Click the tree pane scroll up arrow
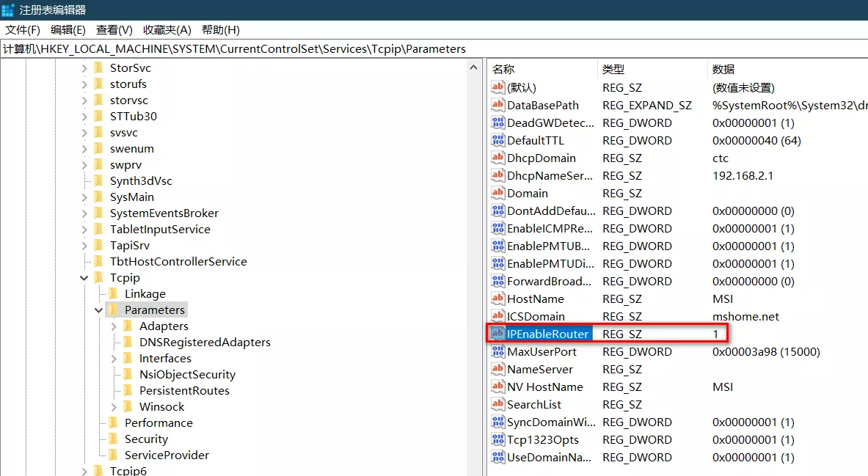Image resolution: width=868 pixels, height=476 pixels. (473, 67)
